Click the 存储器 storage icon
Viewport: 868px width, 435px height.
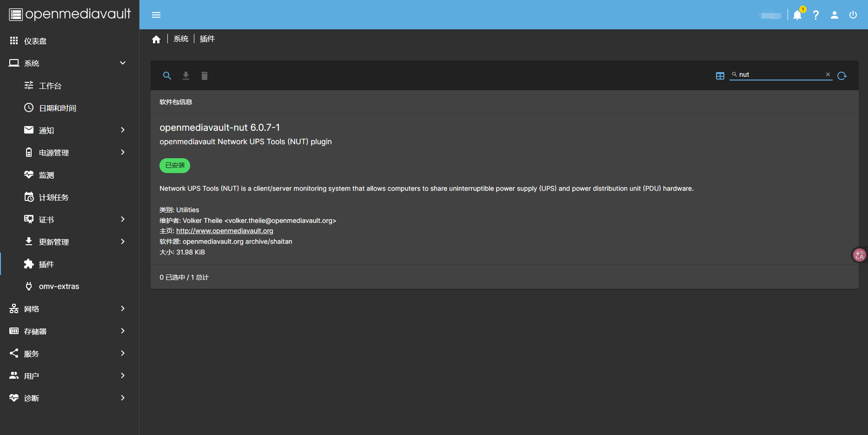(14, 331)
